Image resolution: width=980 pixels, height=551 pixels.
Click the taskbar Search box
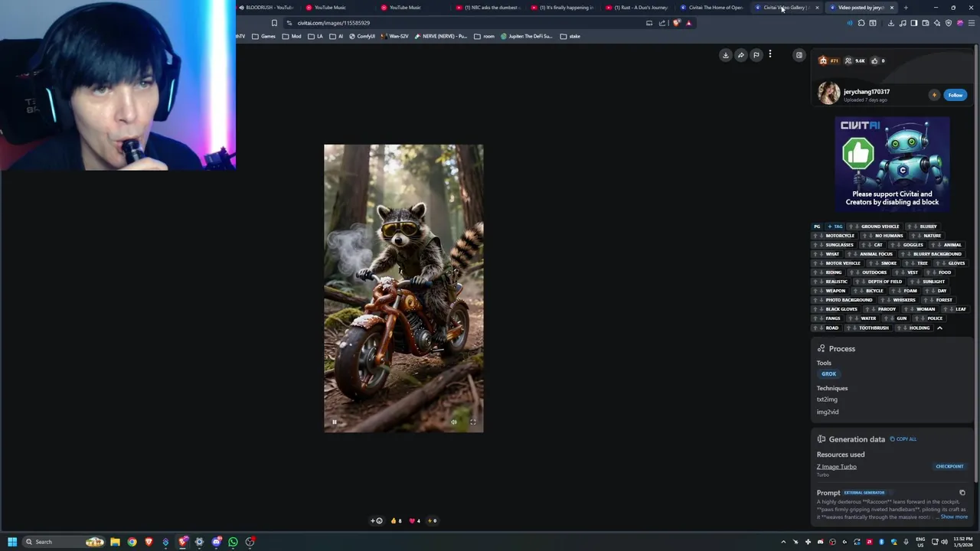click(x=64, y=542)
